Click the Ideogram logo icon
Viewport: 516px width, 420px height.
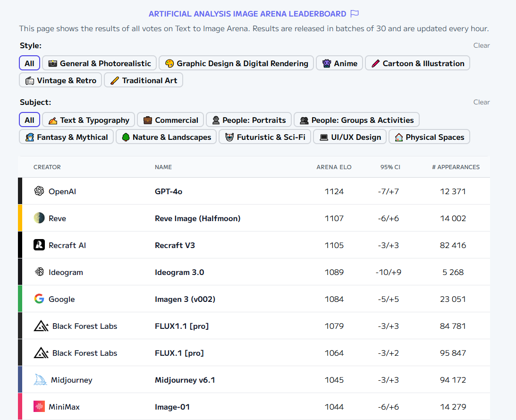[x=39, y=272]
